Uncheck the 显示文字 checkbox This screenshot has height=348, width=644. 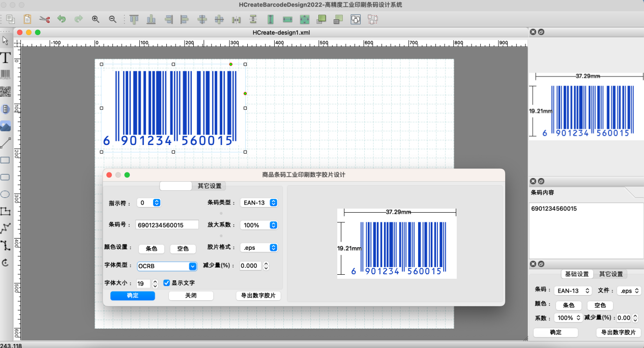166,283
